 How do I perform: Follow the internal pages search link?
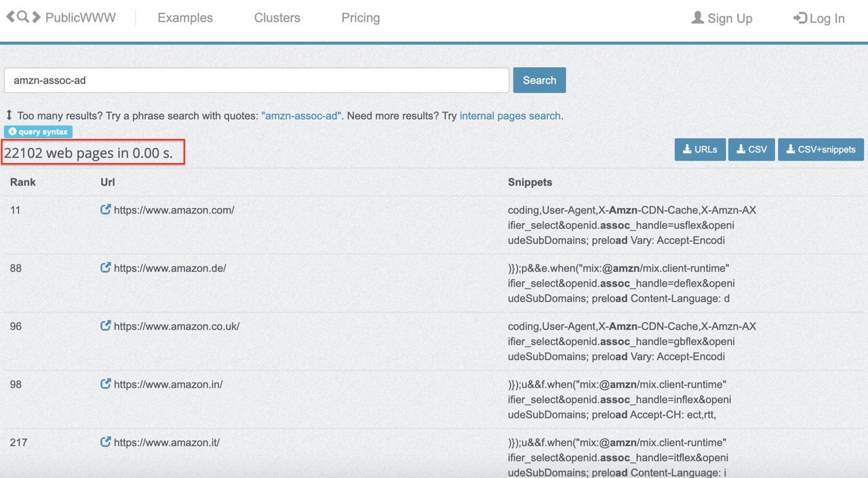pyautogui.click(x=510, y=116)
